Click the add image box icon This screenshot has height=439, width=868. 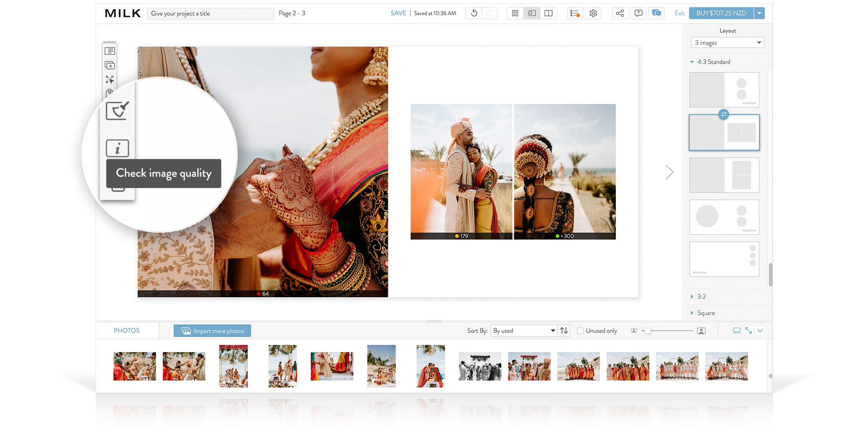click(x=110, y=65)
